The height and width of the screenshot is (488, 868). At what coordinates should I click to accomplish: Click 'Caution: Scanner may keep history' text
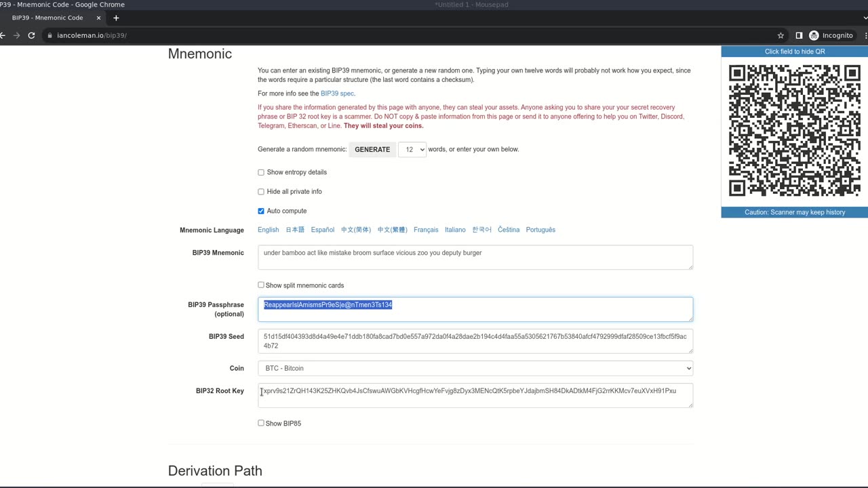coord(795,212)
